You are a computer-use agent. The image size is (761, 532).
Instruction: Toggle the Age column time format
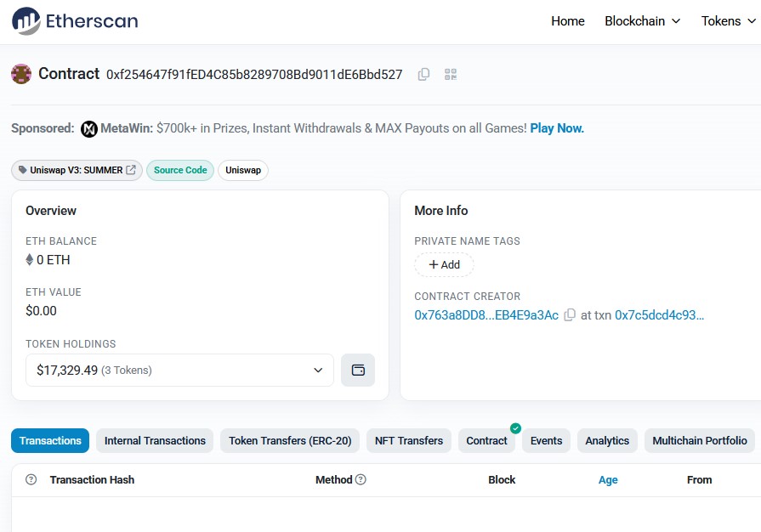click(x=608, y=480)
